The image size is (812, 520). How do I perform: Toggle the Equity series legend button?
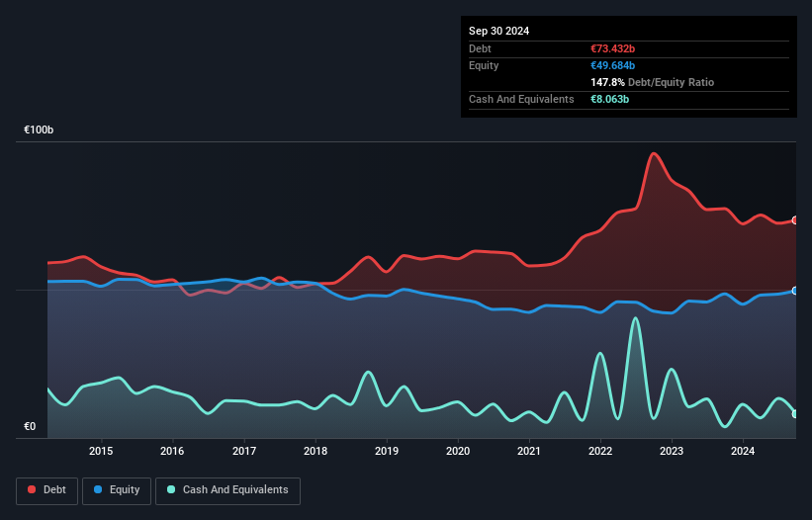tap(117, 490)
